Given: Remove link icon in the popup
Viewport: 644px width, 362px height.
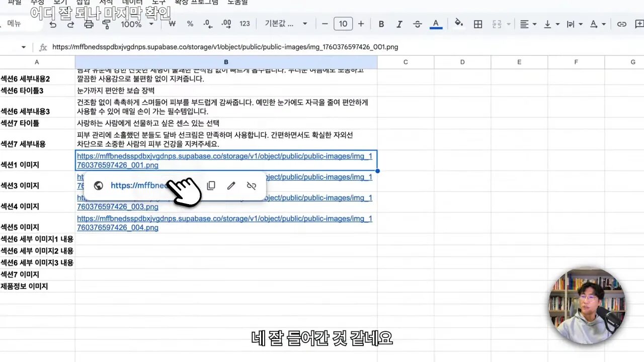Looking at the screenshot, I should pyautogui.click(x=252, y=186).
